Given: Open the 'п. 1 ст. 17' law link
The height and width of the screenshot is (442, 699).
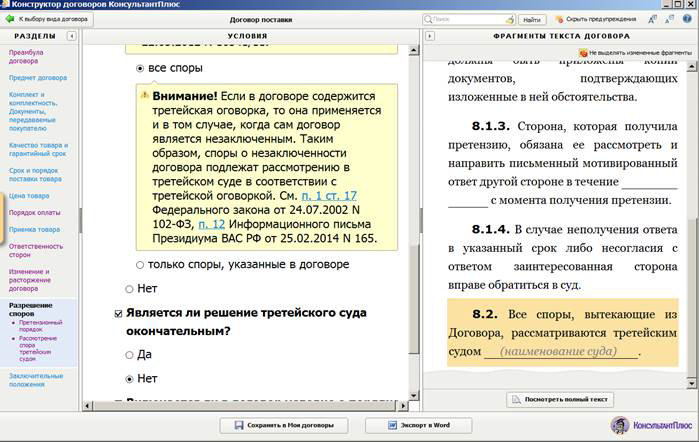Looking at the screenshot, I should (329, 196).
